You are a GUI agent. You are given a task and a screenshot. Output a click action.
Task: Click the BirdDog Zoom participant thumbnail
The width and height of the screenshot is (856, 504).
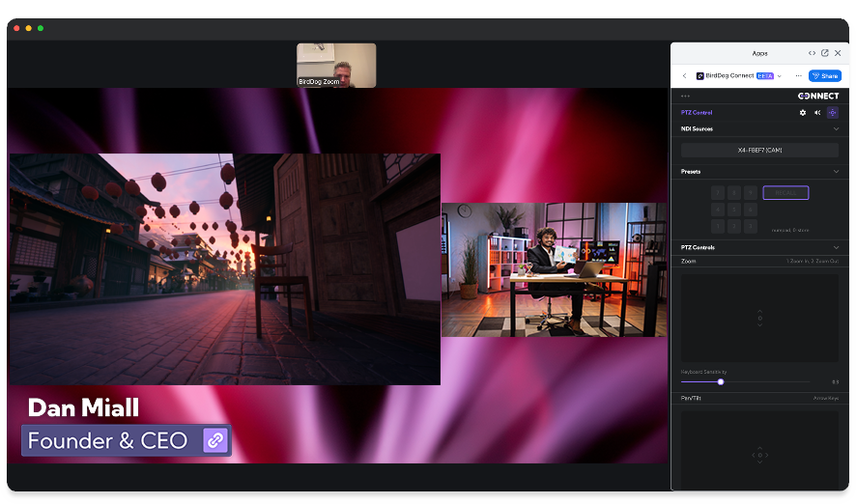[x=336, y=66]
